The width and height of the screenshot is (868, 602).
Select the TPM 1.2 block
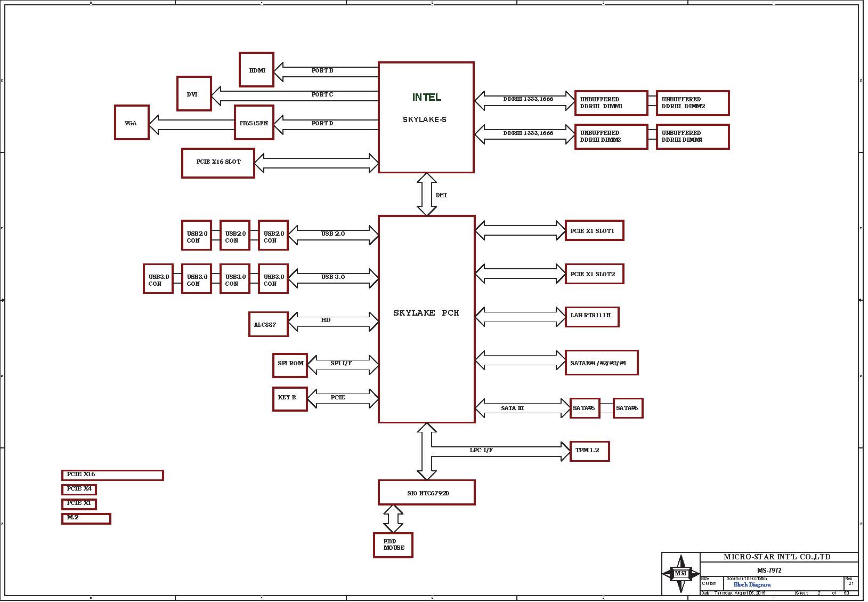[x=589, y=451]
